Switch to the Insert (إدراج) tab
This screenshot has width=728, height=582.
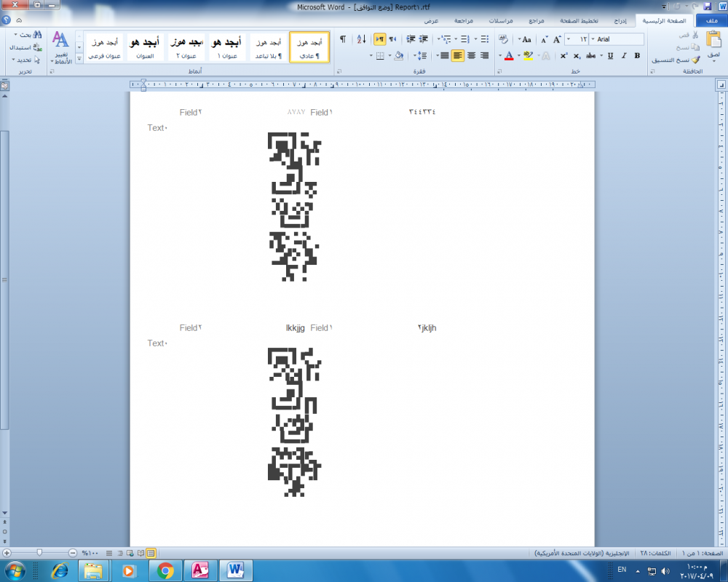coord(620,21)
